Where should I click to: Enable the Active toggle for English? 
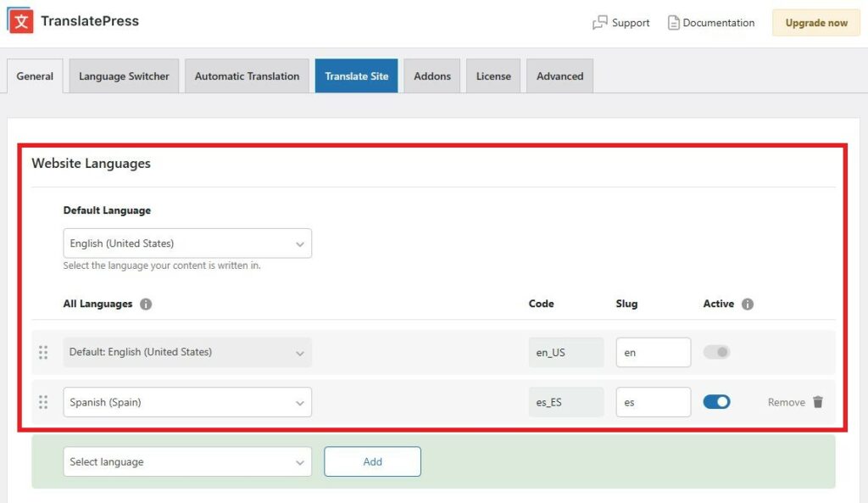tap(716, 352)
